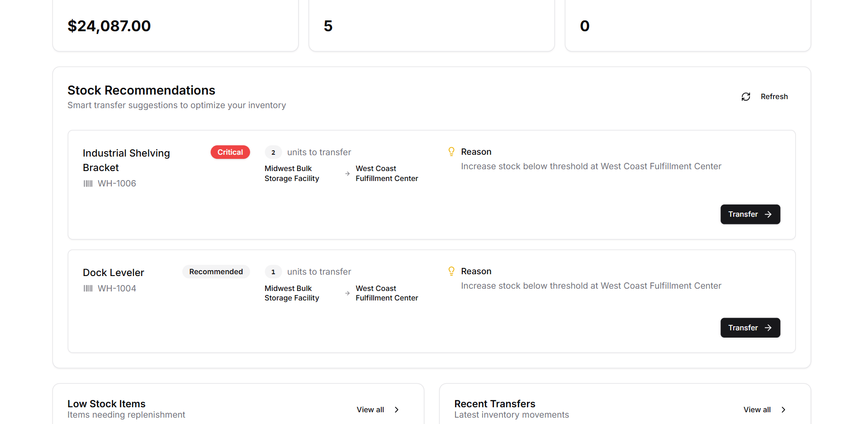This screenshot has height=424, width=868.
Task: Click the Stock Recommendations heading
Action: 142,91
